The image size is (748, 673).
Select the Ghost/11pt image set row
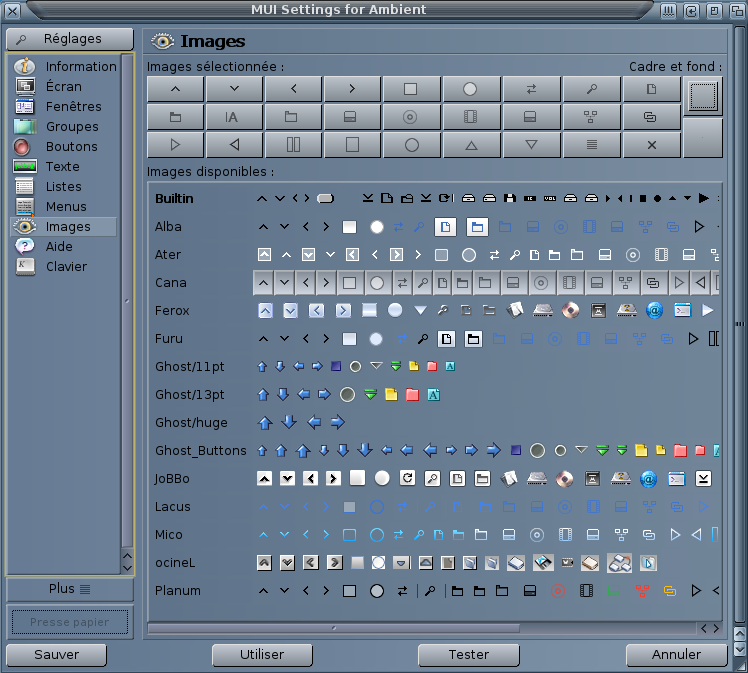click(435, 367)
